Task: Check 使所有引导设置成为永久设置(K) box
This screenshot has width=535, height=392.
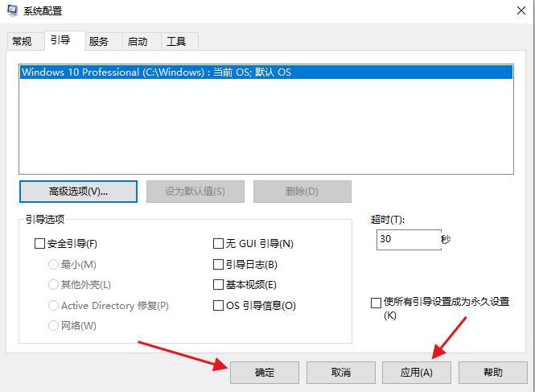Action: click(x=376, y=303)
